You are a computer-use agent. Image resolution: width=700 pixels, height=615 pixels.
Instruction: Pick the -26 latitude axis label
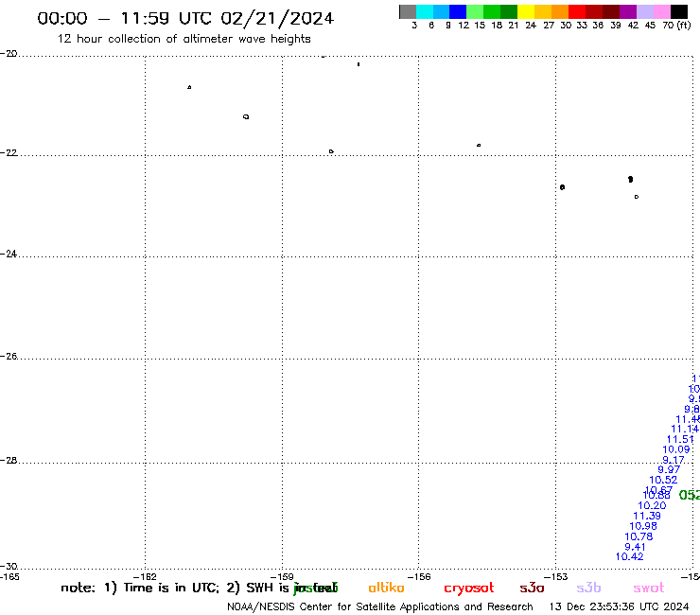9,356
